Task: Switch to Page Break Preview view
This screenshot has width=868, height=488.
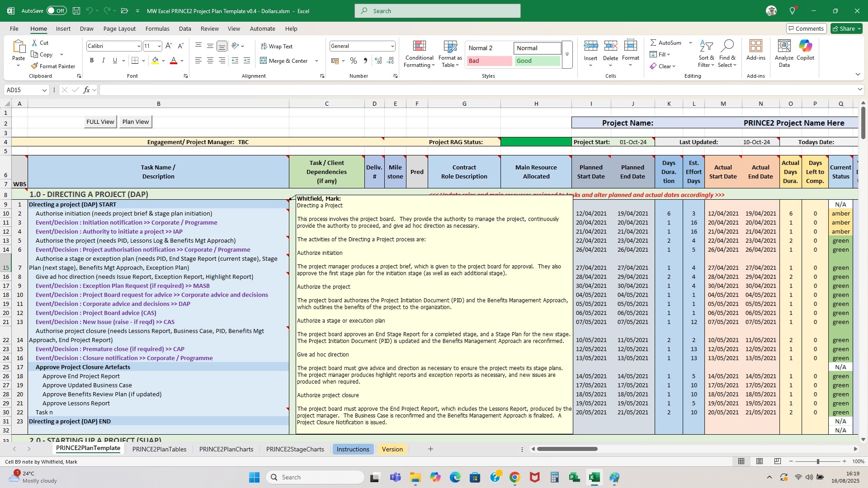Action: 777,461
